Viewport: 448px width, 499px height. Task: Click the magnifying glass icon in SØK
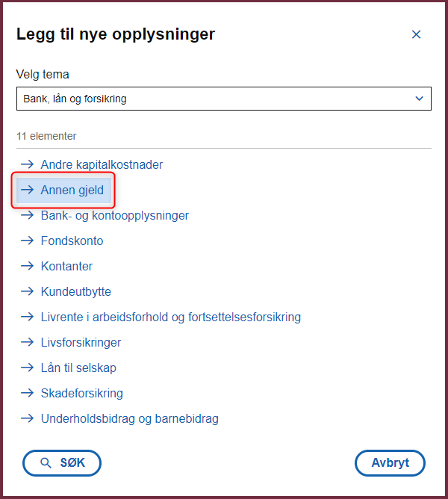(x=46, y=463)
